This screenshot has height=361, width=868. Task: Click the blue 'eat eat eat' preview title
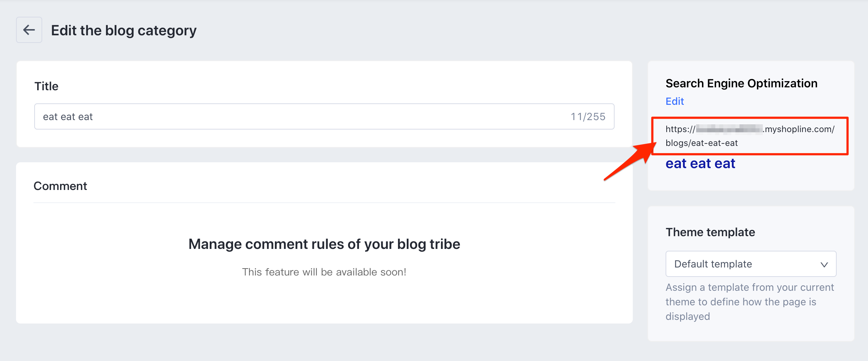point(700,164)
